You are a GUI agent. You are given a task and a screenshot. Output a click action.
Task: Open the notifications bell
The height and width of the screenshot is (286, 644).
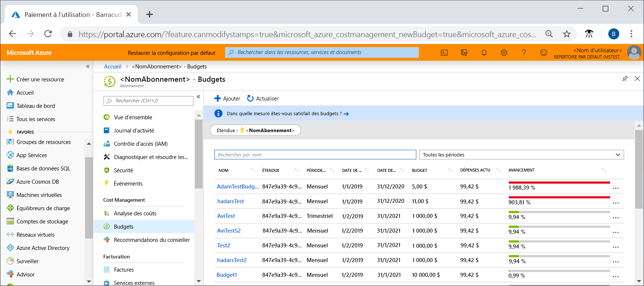pyautogui.click(x=484, y=53)
